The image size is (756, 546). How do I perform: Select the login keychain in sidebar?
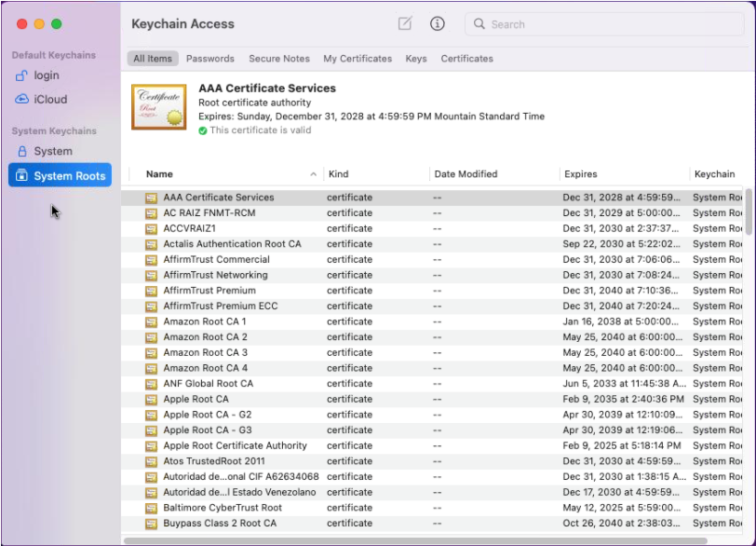coord(47,75)
